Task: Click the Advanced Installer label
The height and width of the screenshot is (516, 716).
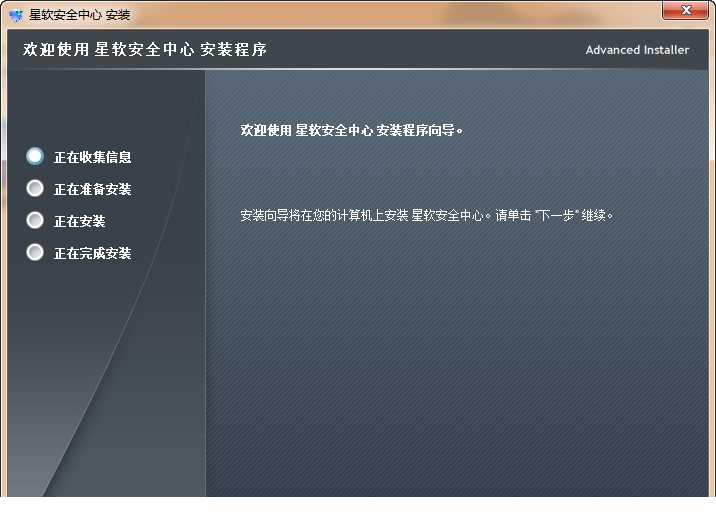Action: 637,50
